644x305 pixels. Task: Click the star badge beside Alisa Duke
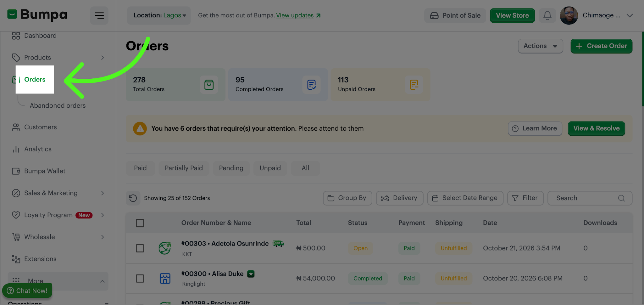coord(251,274)
